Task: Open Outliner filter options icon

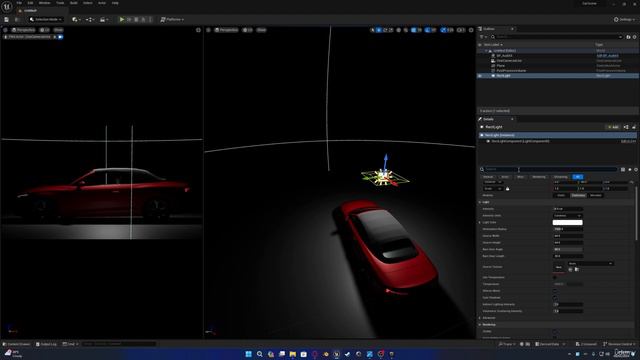Action: [x=483, y=37]
